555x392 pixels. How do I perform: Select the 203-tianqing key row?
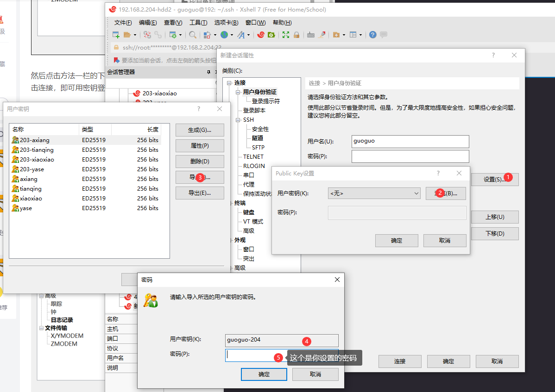pos(85,150)
